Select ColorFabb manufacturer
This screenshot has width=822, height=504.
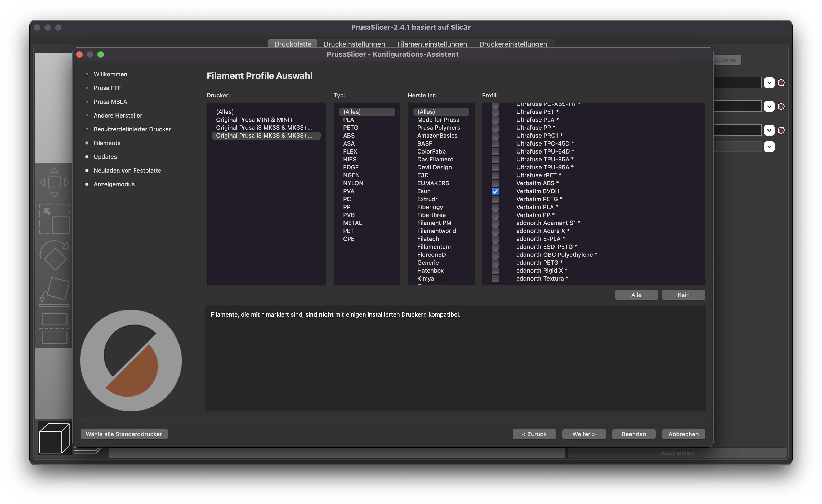[441, 151]
